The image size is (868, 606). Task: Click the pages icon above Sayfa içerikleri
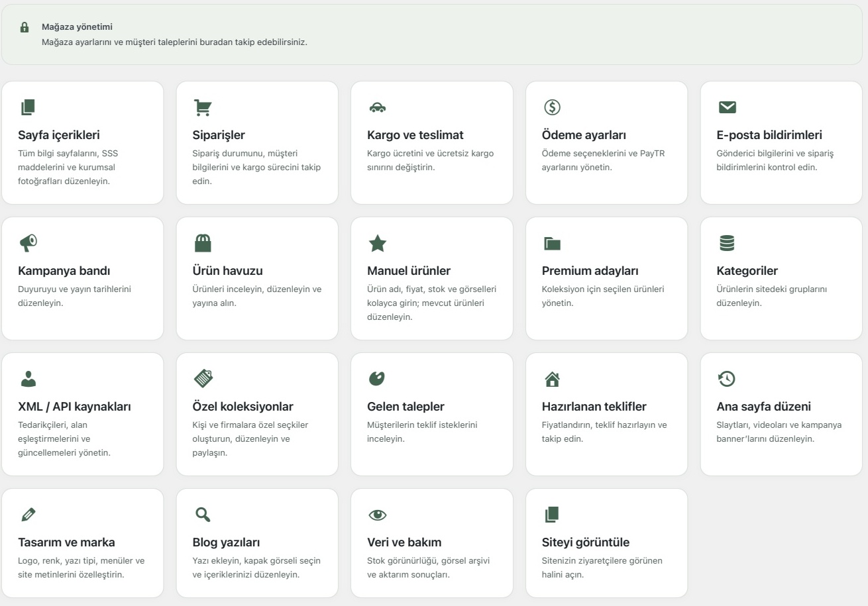tap(28, 107)
